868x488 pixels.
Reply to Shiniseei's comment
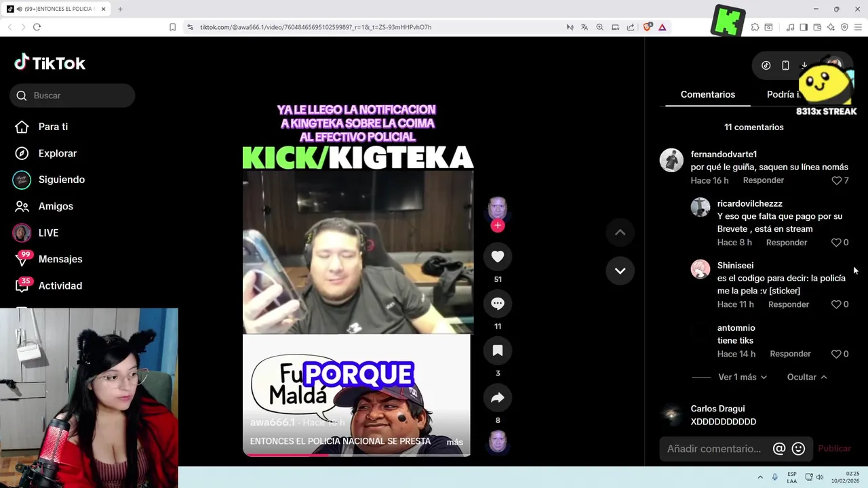coord(789,304)
